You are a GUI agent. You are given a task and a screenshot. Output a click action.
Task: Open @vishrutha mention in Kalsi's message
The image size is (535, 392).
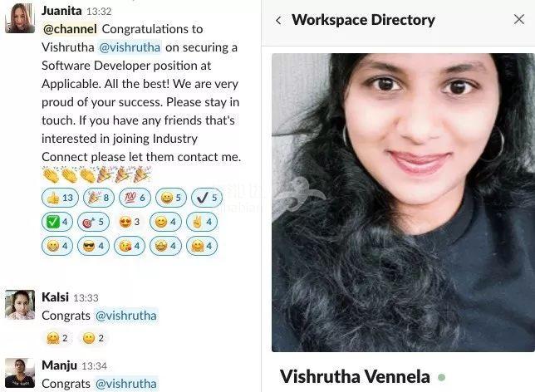126,316
